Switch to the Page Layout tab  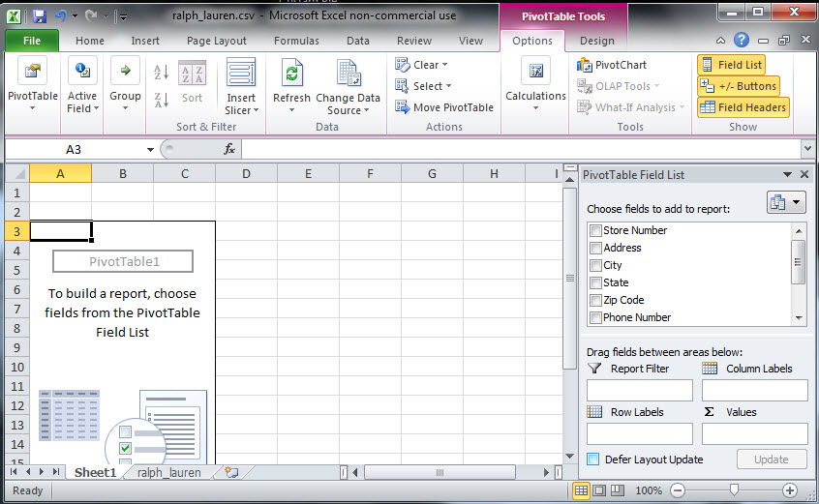click(217, 41)
